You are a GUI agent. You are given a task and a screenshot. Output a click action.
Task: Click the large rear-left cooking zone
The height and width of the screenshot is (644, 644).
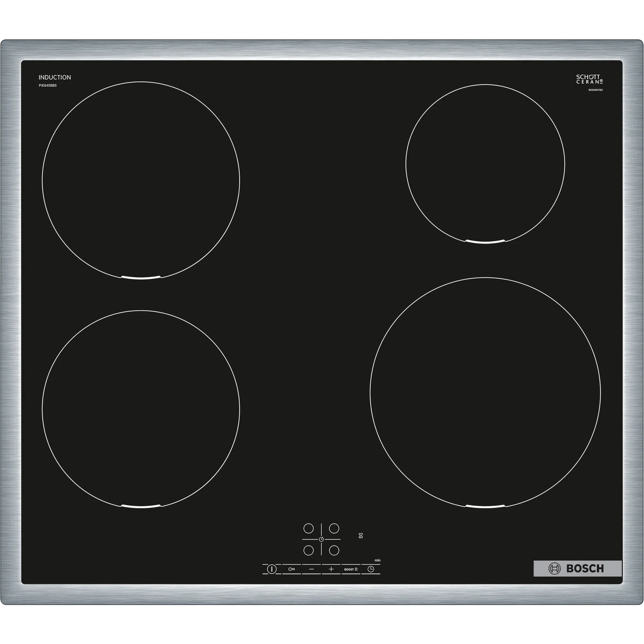point(141,180)
